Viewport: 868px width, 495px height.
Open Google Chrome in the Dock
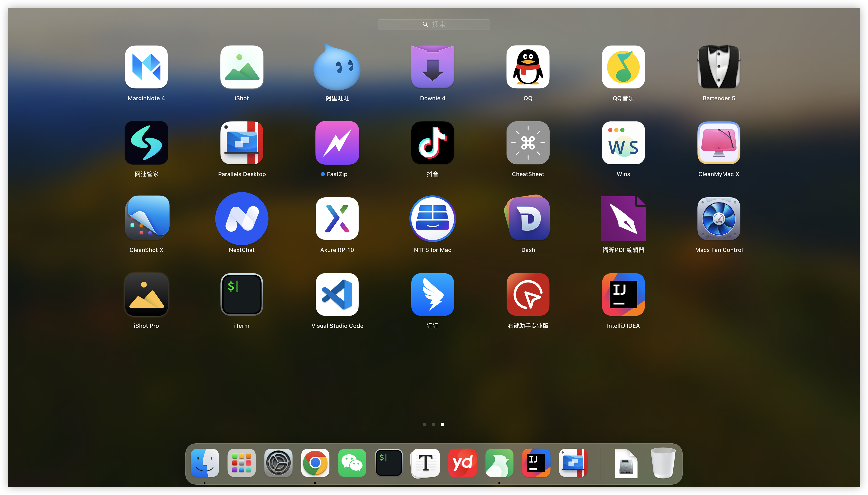[315, 463]
